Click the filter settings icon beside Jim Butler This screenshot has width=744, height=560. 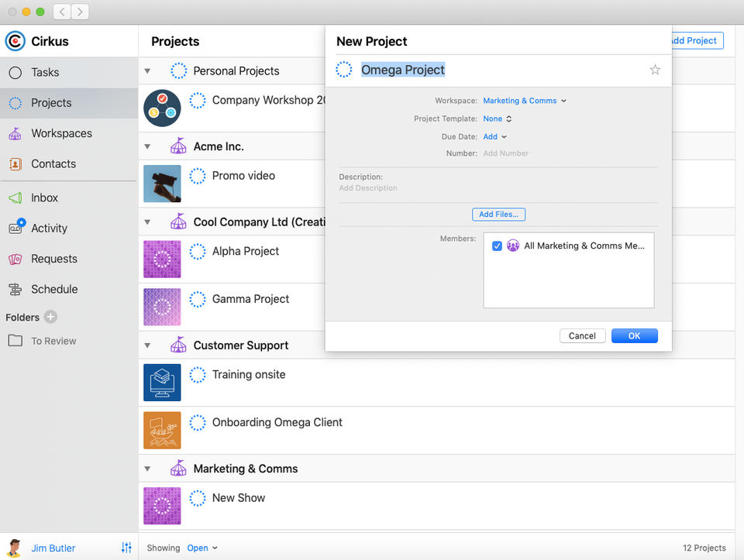126,548
